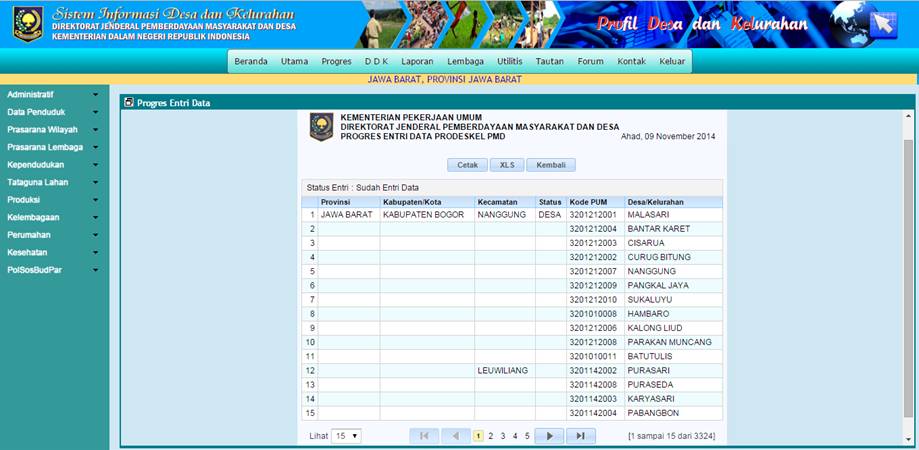Go to page 5 of results

click(527, 436)
